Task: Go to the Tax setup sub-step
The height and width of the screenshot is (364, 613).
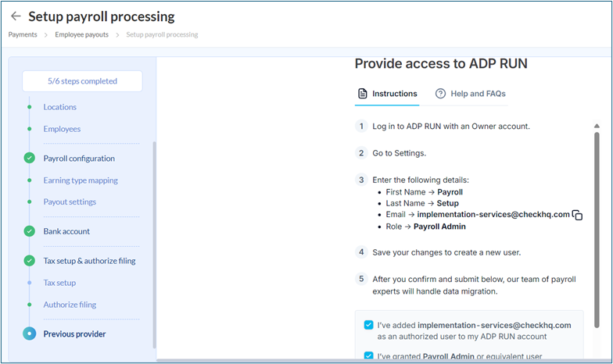Action: tap(59, 283)
